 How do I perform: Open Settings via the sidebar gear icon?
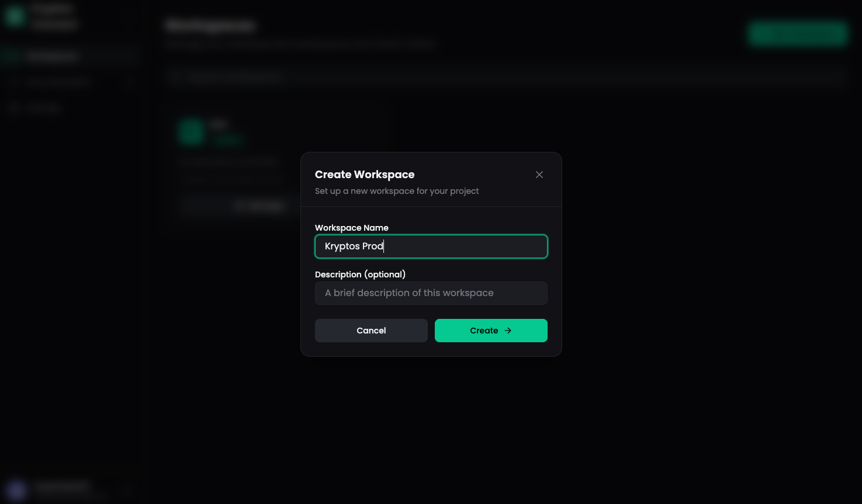click(15, 107)
